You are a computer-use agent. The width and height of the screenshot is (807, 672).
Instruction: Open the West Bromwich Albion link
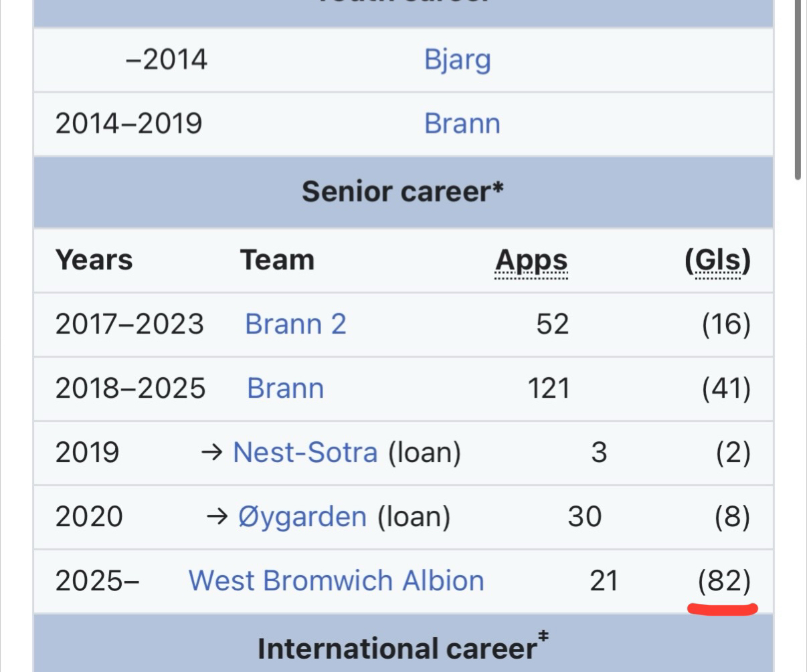tap(336, 581)
